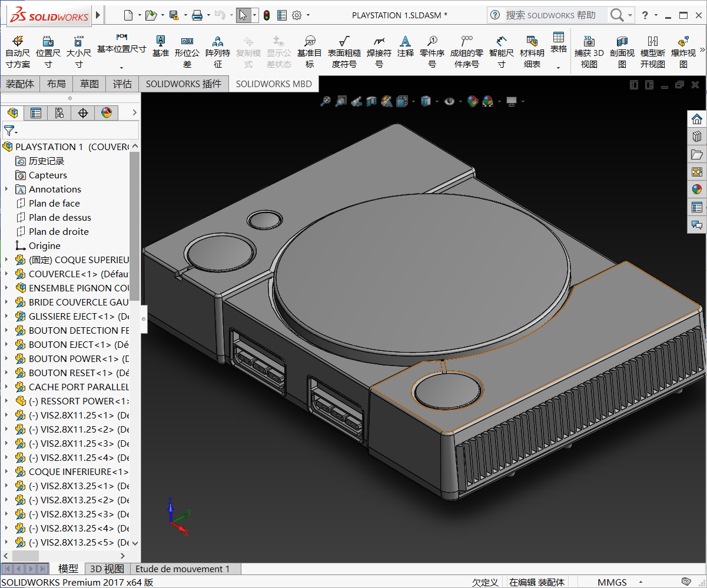The height and width of the screenshot is (588, 707).
Task: Click the Model Break View (模型断开视图) tool
Action: pos(653,52)
